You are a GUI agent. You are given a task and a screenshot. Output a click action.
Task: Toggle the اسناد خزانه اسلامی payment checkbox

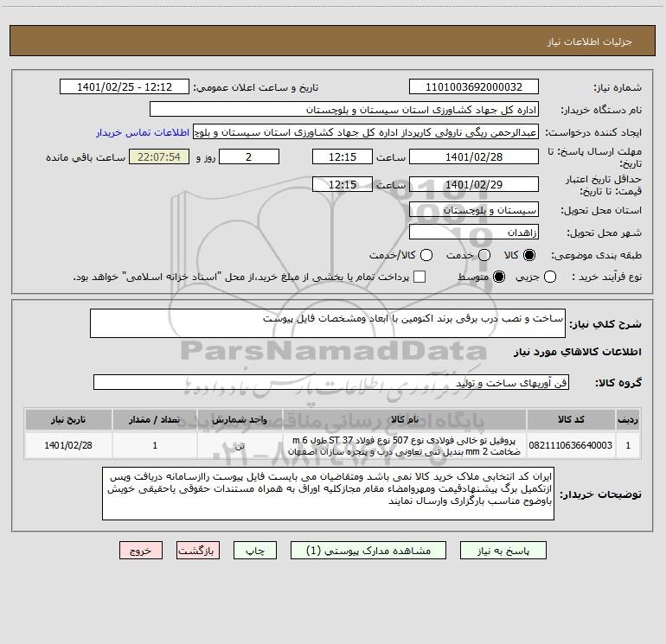pos(419,277)
